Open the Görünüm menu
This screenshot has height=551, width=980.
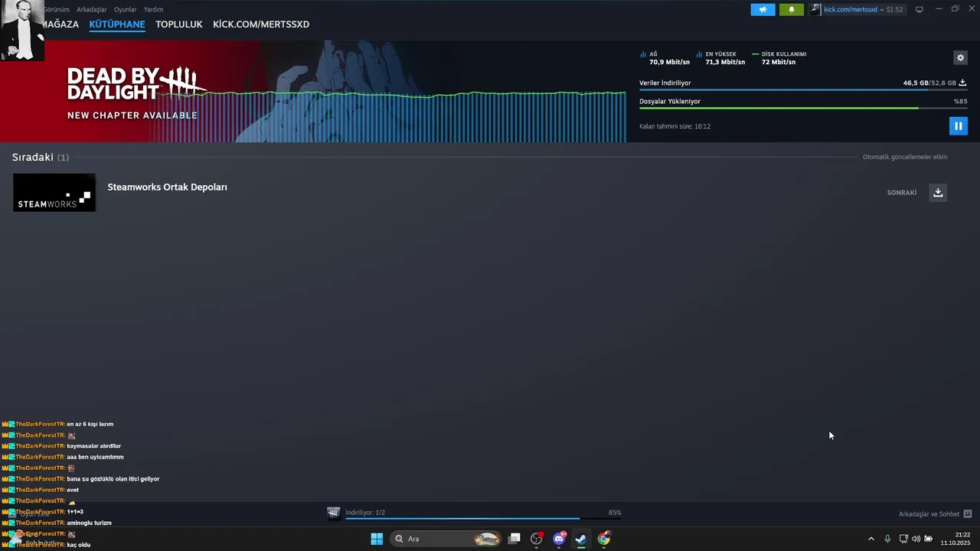coord(56,9)
